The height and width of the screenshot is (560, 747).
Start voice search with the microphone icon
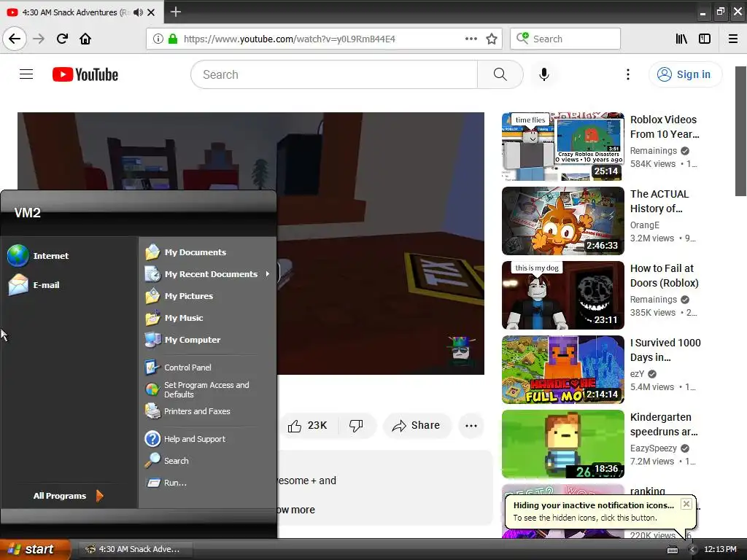tap(543, 74)
